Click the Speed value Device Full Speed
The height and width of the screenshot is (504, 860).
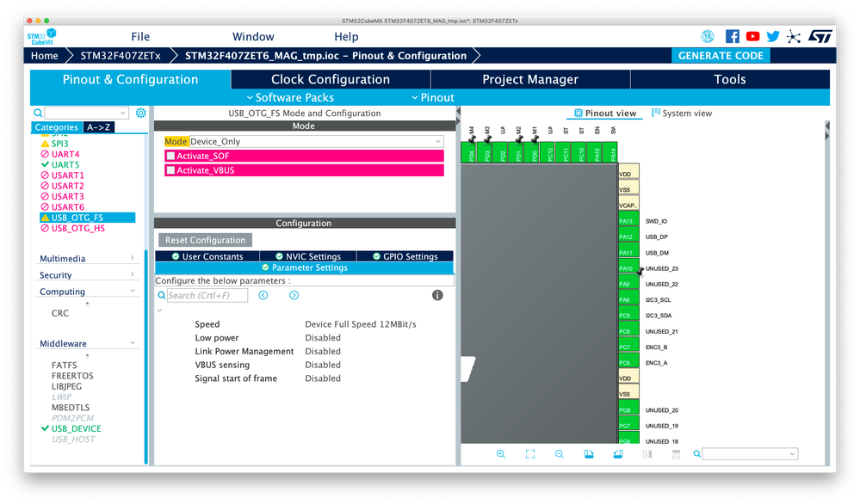pyautogui.click(x=361, y=324)
